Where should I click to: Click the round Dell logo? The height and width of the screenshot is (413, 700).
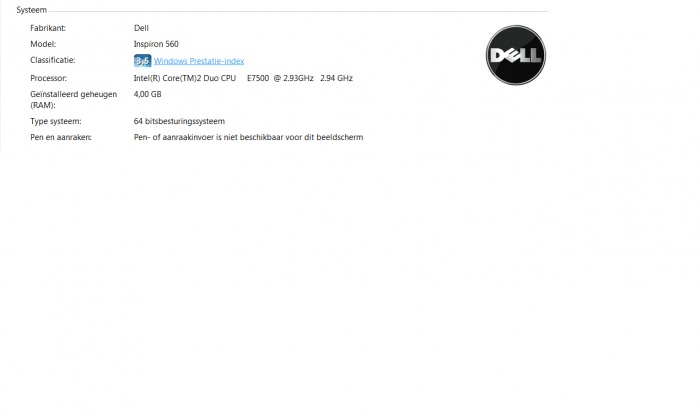[516, 55]
